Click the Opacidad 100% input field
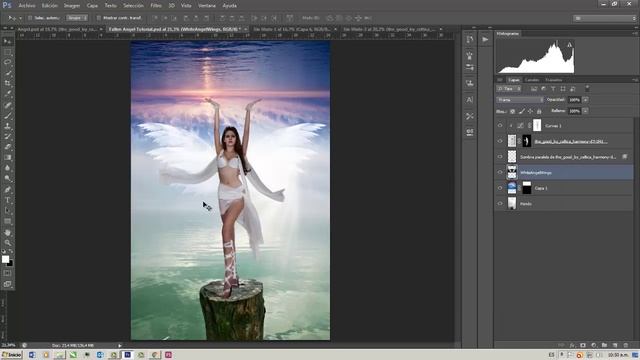This screenshot has width=640, height=360. click(574, 100)
